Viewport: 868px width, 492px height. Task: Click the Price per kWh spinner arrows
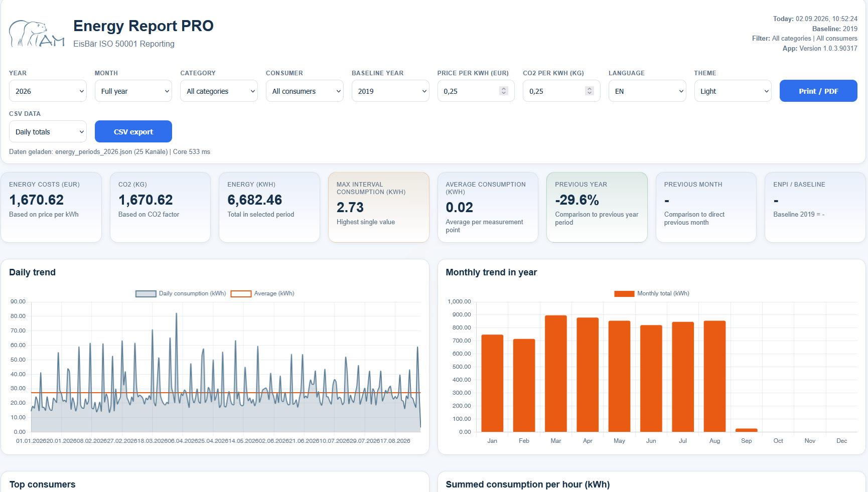click(504, 91)
